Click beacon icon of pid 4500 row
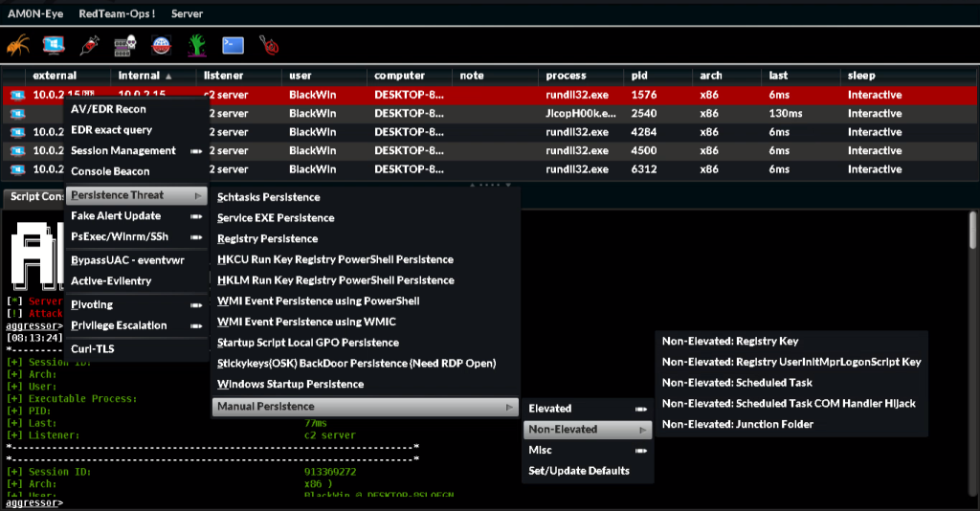The image size is (980, 511). (17, 150)
